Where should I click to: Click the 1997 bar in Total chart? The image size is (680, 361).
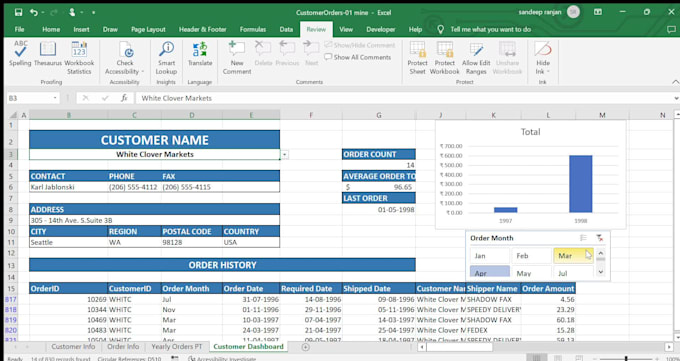pyautogui.click(x=506, y=210)
